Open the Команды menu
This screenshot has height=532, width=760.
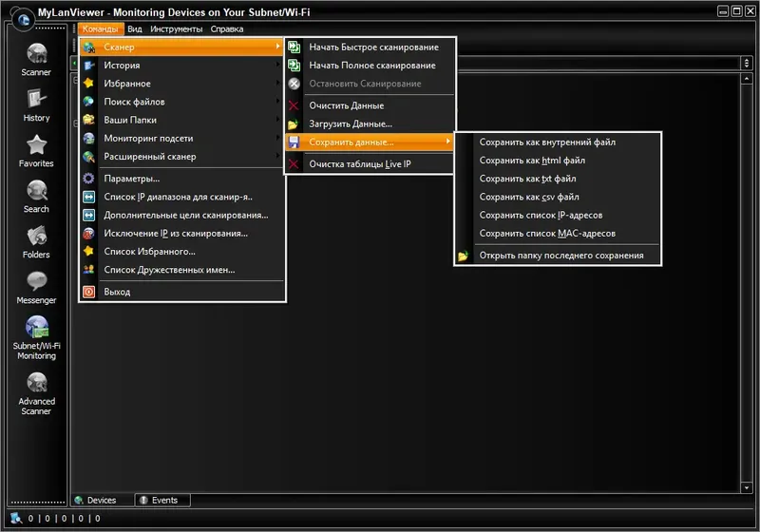pyautogui.click(x=101, y=29)
